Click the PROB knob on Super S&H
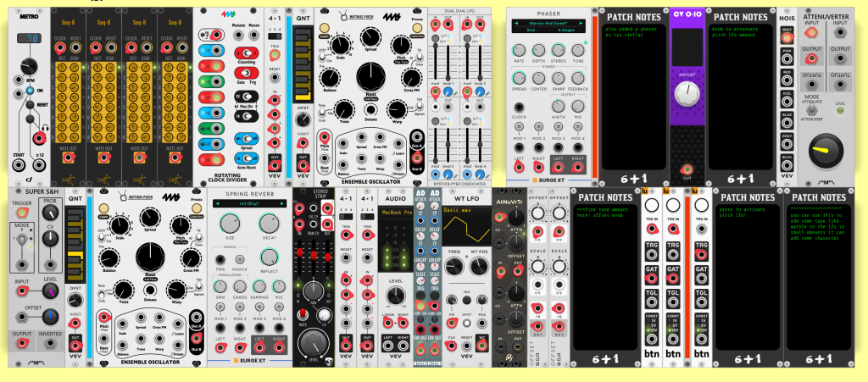The image size is (868, 382). point(50,213)
